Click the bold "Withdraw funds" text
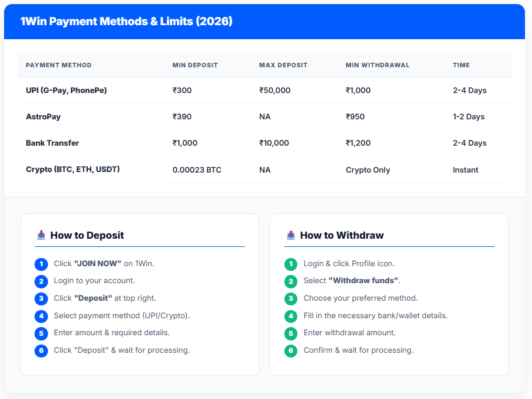532x399 pixels. tap(363, 281)
